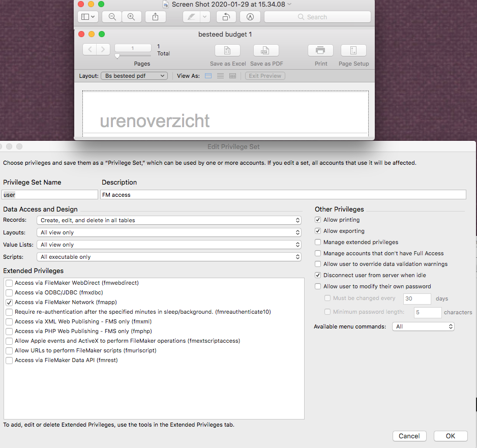The image size is (477, 448).
Task: Open Page Setup from the toolbar
Action: [353, 50]
